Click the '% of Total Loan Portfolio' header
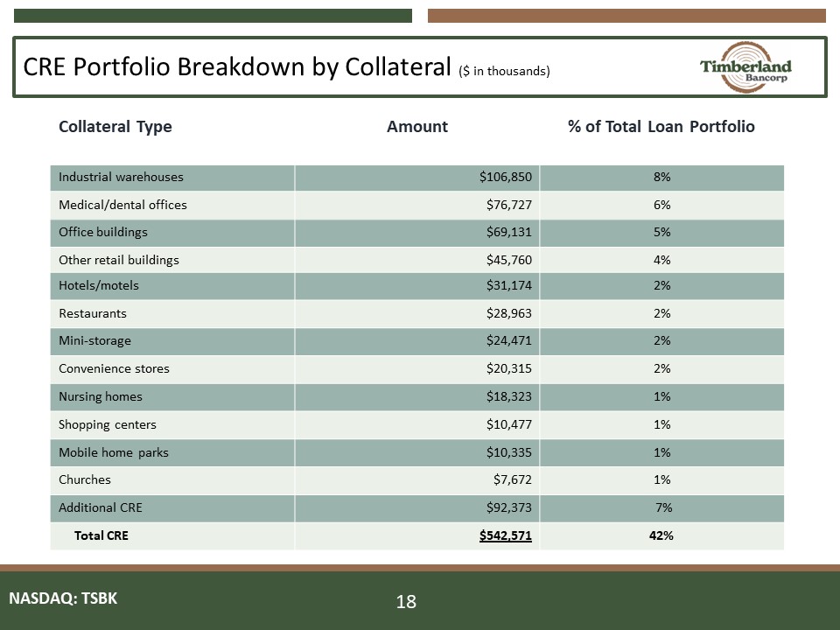This screenshot has width=840, height=630. pyautogui.click(x=661, y=127)
